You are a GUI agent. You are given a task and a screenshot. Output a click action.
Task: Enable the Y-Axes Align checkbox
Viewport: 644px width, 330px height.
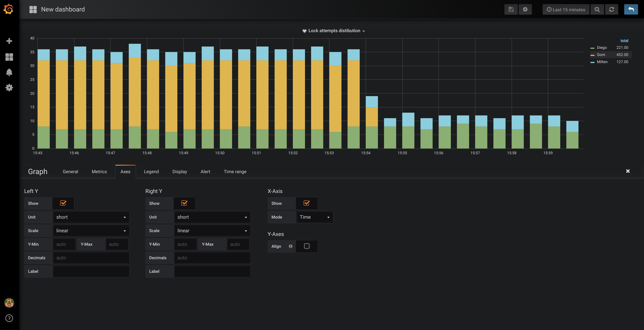pyautogui.click(x=307, y=246)
